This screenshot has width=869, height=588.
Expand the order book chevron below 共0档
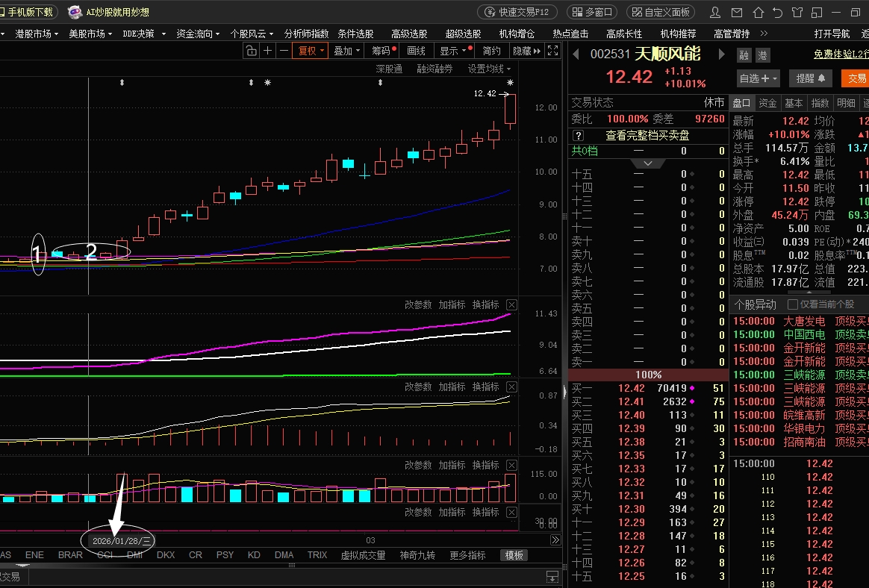coord(648,163)
